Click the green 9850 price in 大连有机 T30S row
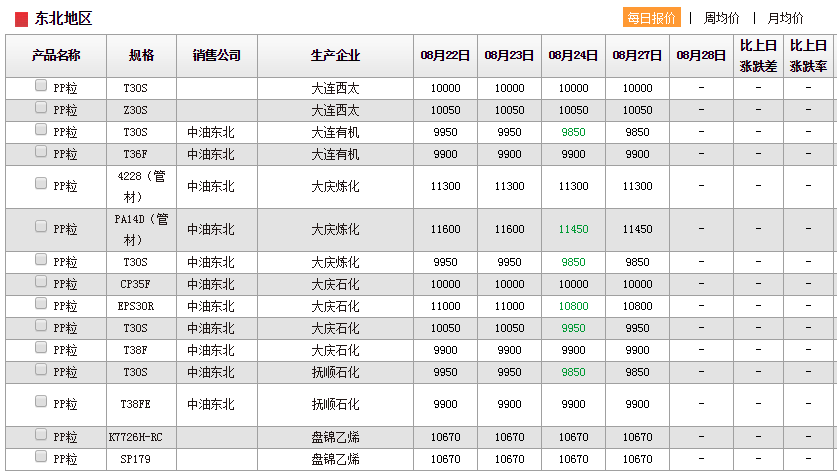The image size is (837, 473). click(x=573, y=132)
